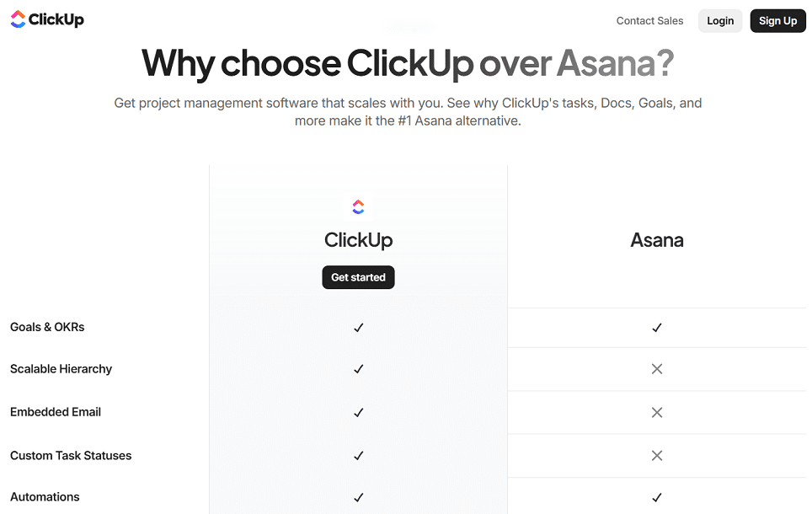Select the Embedded Email feature label
Screen dimensions: 812x514
point(56,412)
